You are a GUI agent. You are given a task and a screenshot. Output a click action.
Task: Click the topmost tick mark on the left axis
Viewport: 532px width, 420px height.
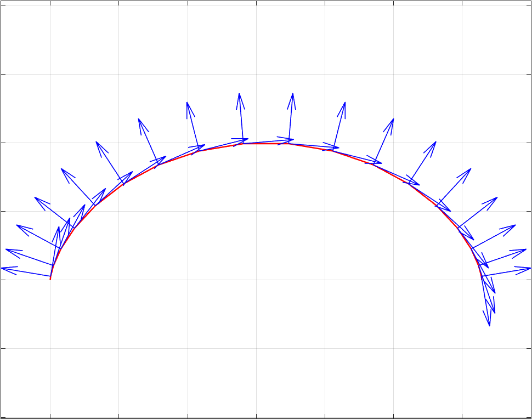pyautogui.click(x=3, y=74)
